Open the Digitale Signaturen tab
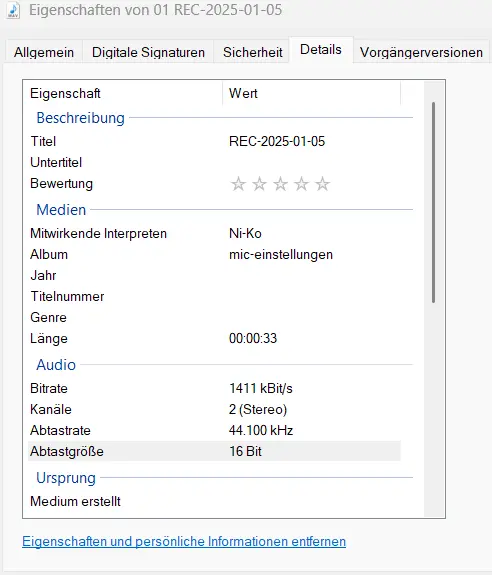This screenshot has height=575, width=492. pos(148,52)
